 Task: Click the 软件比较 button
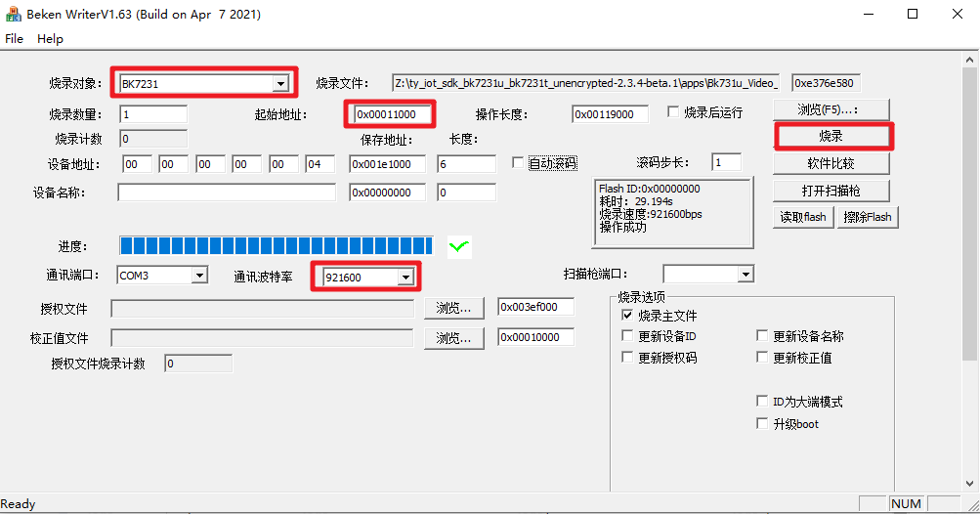pos(831,164)
